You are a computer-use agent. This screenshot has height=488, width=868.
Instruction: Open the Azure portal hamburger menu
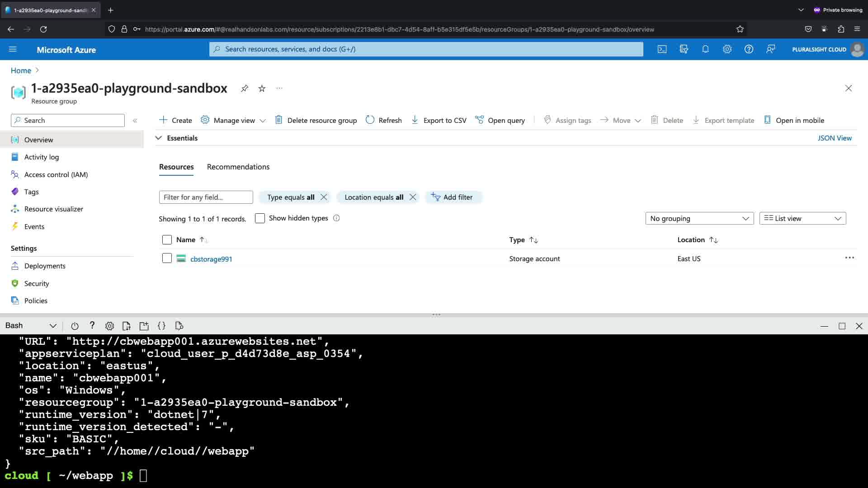pyautogui.click(x=13, y=49)
